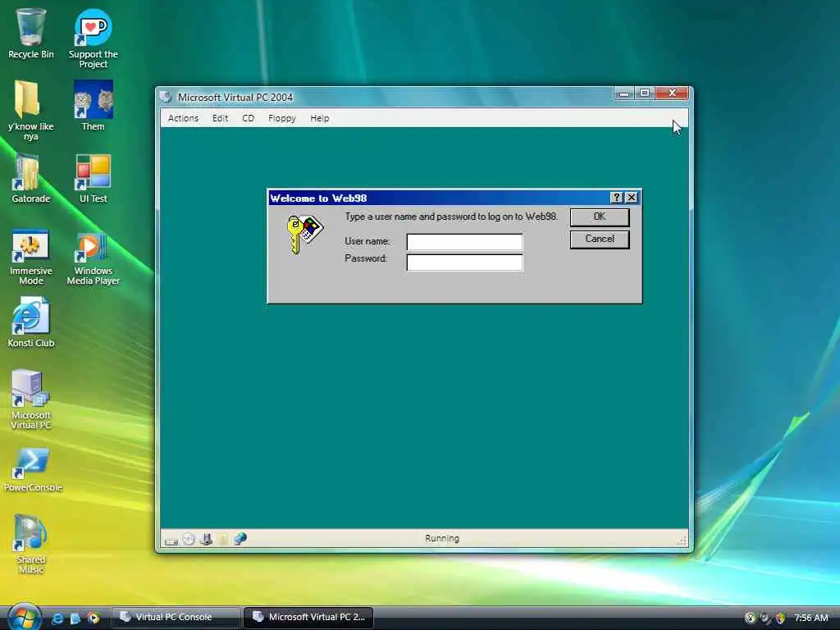Click the Show Desktop quick launch icon
The image size is (840, 630).
[x=75, y=619]
